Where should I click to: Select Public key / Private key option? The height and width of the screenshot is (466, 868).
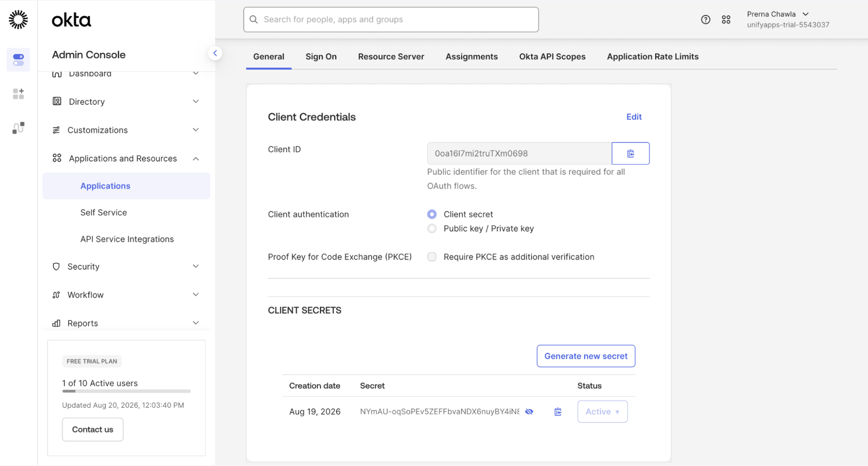coord(432,229)
